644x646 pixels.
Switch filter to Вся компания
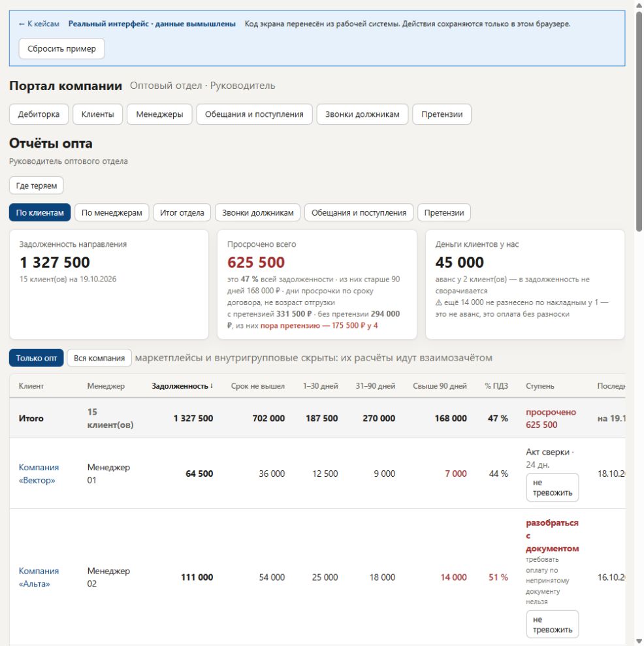point(99,358)
